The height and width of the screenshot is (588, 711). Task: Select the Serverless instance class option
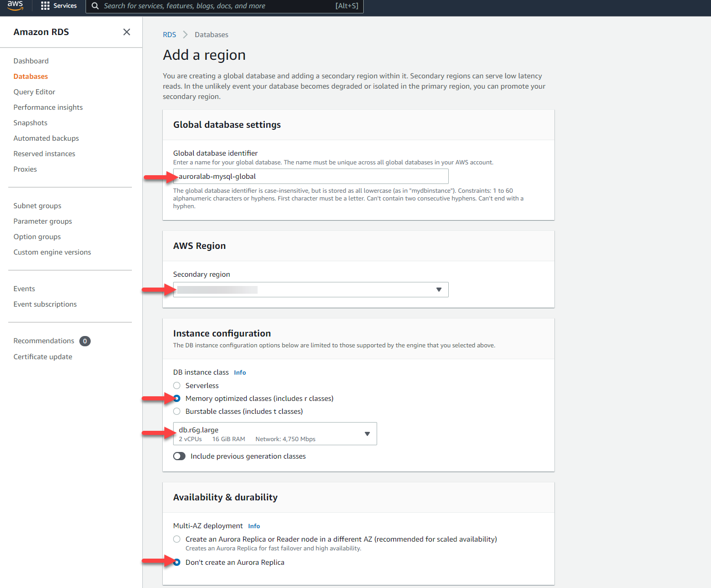tap(177, 385)
